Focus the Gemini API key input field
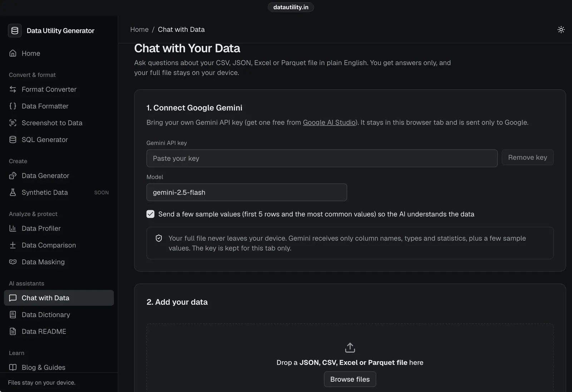 coord(322,158)
